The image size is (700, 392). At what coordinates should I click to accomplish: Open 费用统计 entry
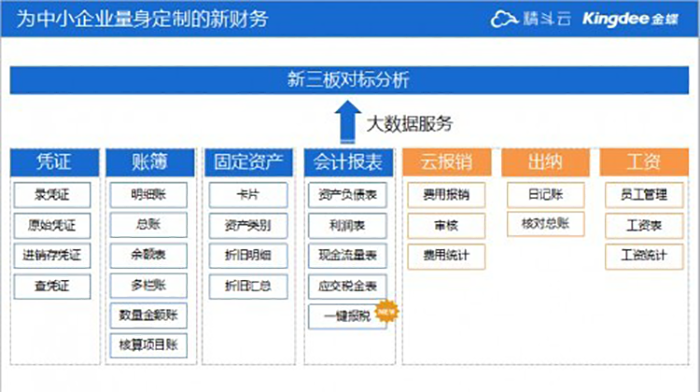[x=446, y=256]
